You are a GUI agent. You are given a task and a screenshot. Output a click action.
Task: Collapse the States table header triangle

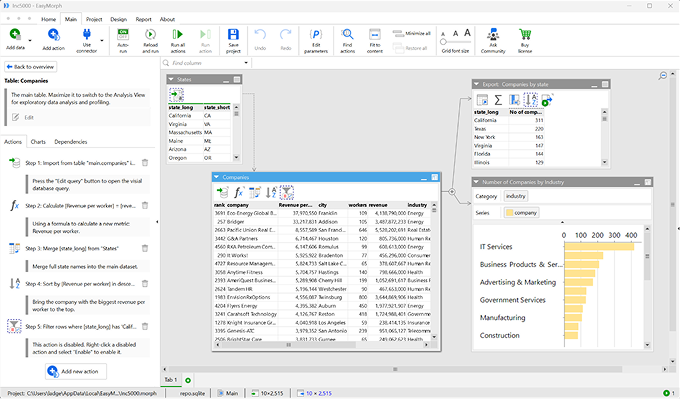[x=171, y=79]
